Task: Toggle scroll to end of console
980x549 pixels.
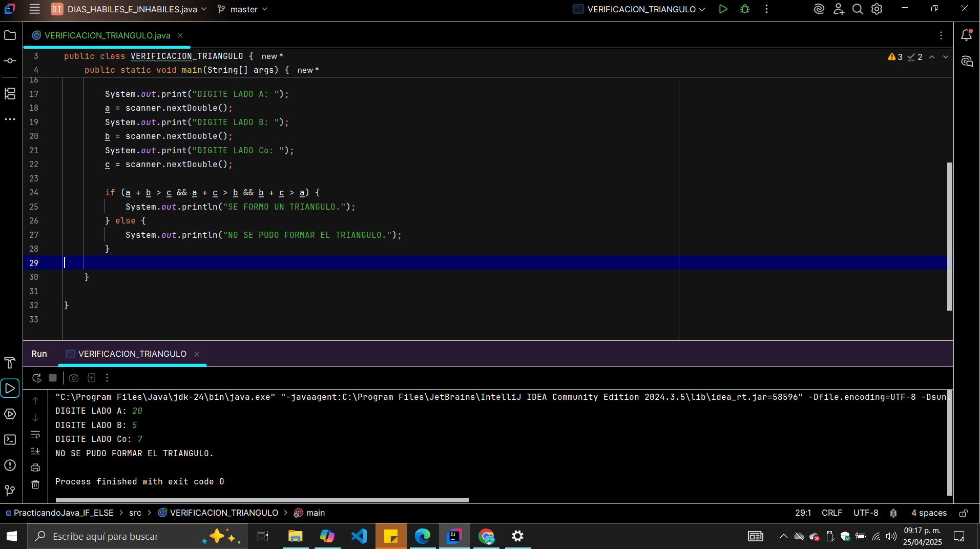Action: click(35, 451)
